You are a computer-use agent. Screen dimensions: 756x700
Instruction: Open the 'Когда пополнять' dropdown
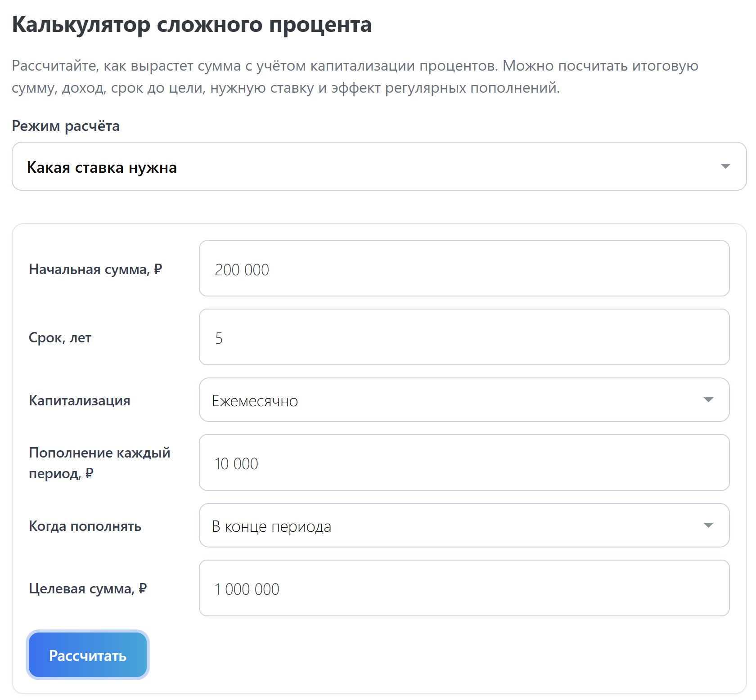click(x=464, y=525)
